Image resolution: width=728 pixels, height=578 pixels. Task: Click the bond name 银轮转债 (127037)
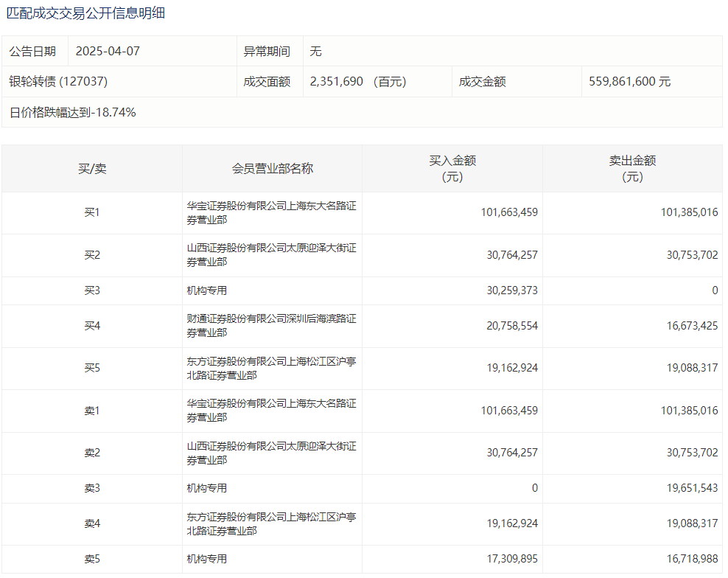point(58,82)
